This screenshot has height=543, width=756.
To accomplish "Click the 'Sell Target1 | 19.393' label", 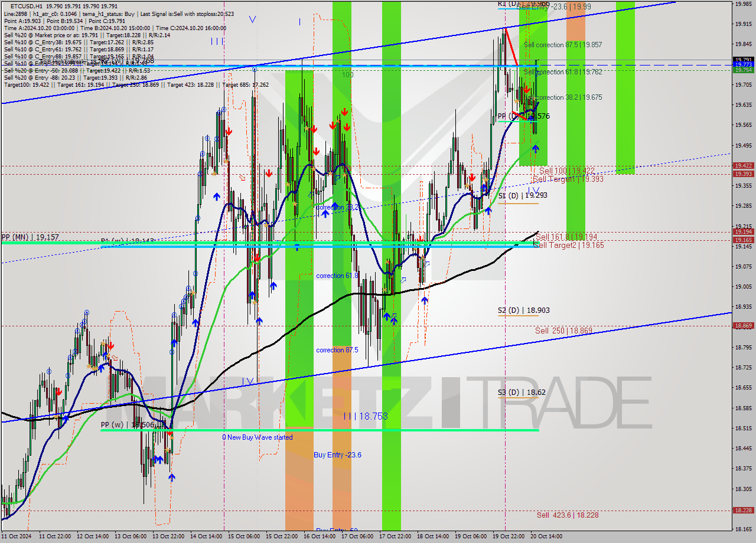I will coord(568,179).
